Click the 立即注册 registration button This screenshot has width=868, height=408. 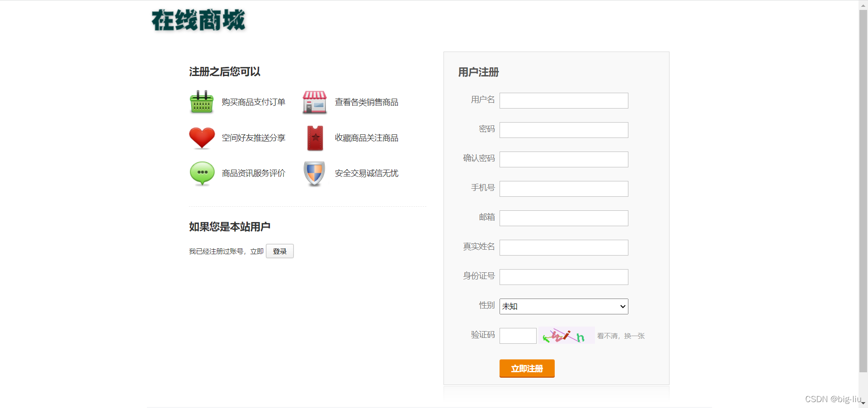[527, 369]
